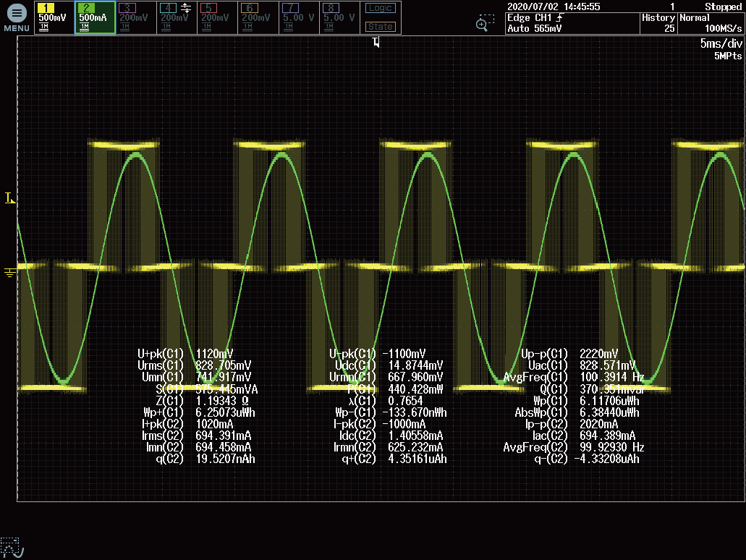The image size is (746, 560).
Task: Select the trigger level marker on the left edge
Action: click(x=9, y=198)
